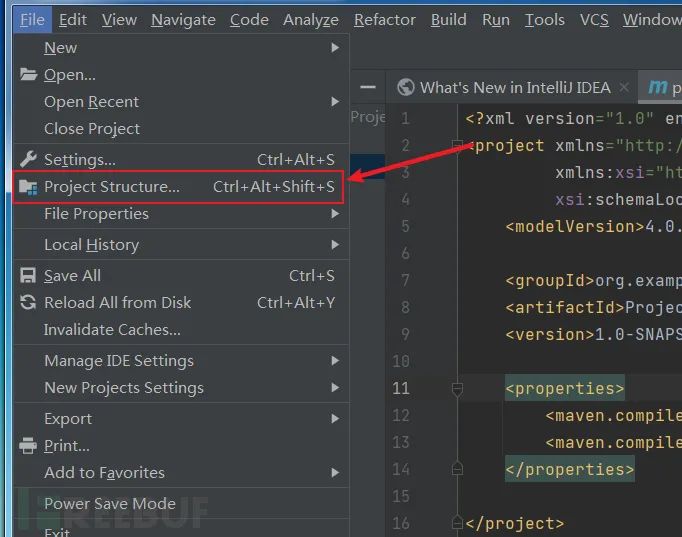Expand the Open Recent submenu arrow
The width and height of the screenshot is (682, 537).
coord(335,102)
